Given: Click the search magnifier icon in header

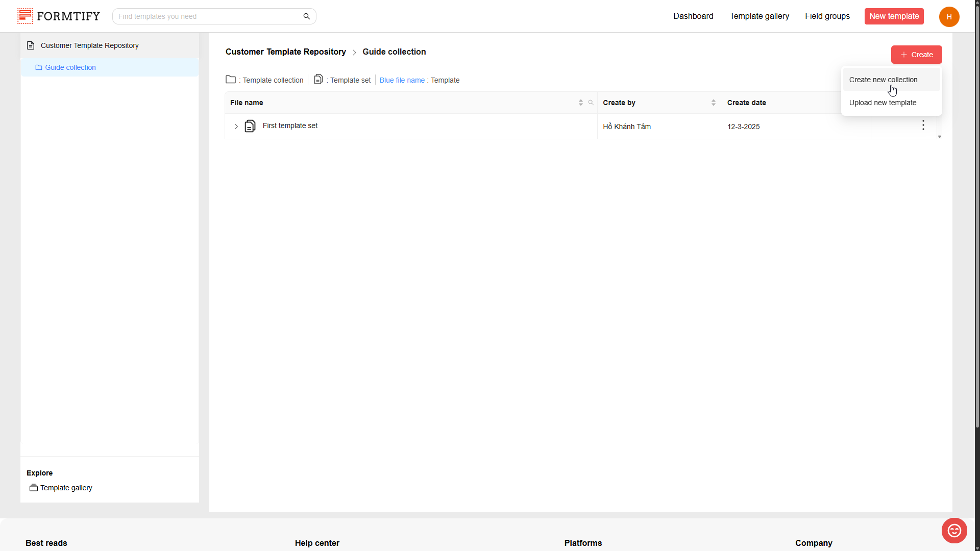Looking at the screenshot, I should (x=306, y=16).
